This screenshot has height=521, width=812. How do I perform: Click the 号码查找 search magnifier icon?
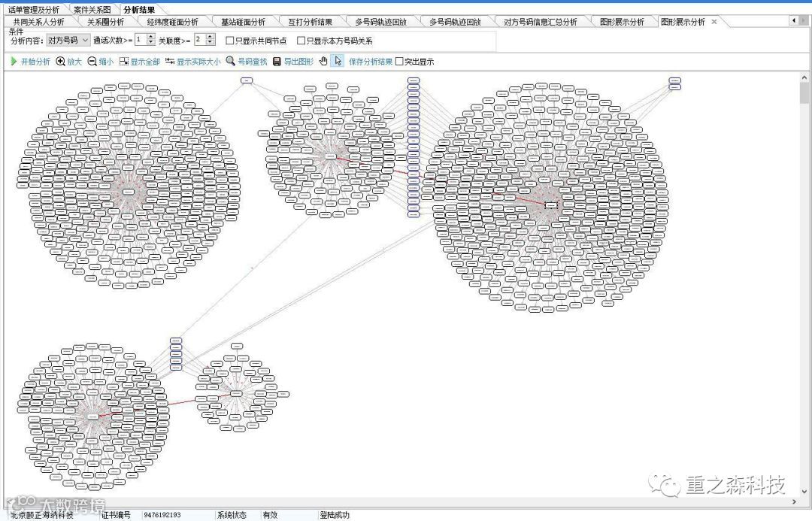click(x=231, y=61)
